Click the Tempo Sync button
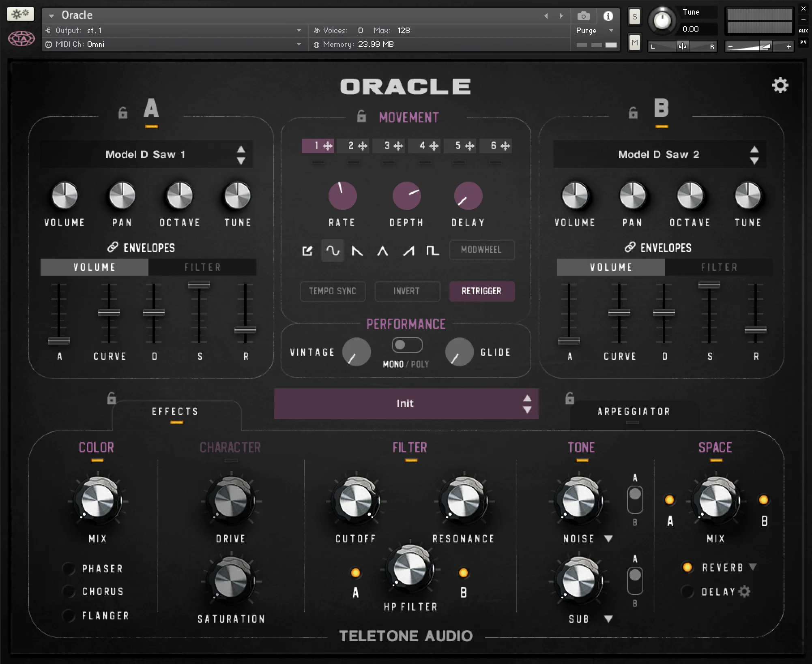Image resolution: width=812 pixels, height=664 pixels. click(x=333, y=291)
